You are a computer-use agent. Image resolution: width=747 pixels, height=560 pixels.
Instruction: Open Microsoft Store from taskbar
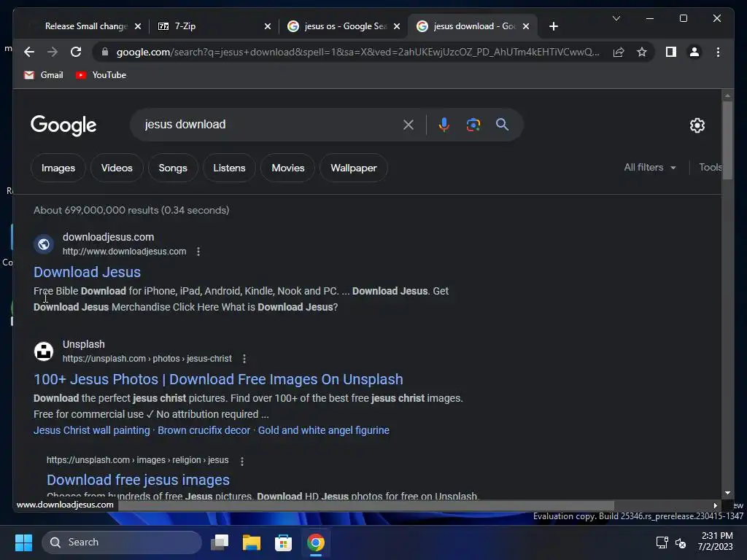(284, 542)
